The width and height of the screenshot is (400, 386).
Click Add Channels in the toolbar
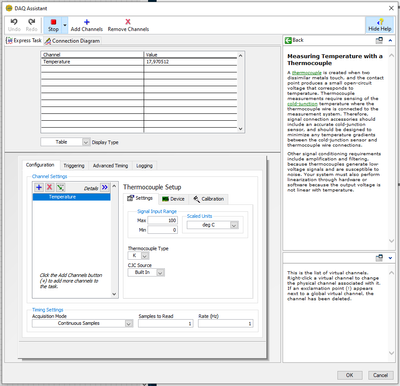87,25
